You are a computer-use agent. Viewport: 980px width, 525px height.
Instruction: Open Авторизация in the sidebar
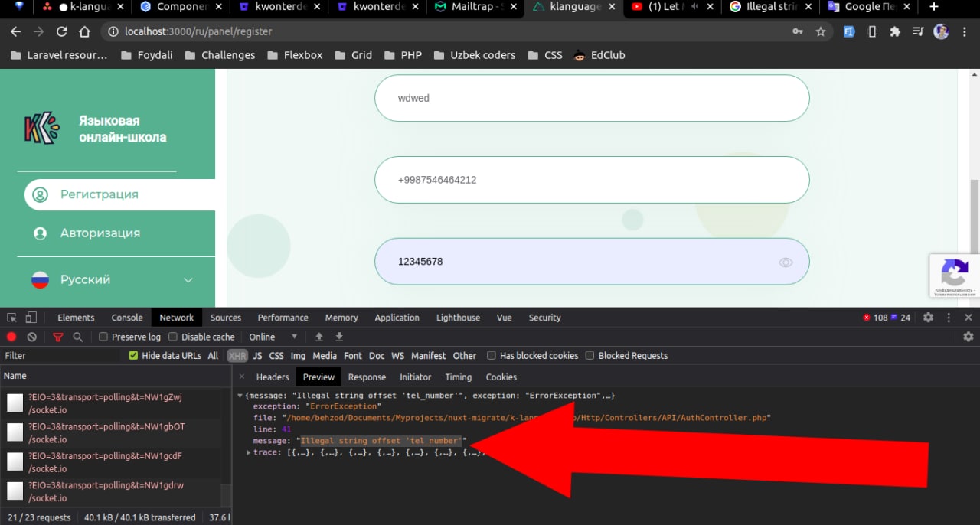100,233
